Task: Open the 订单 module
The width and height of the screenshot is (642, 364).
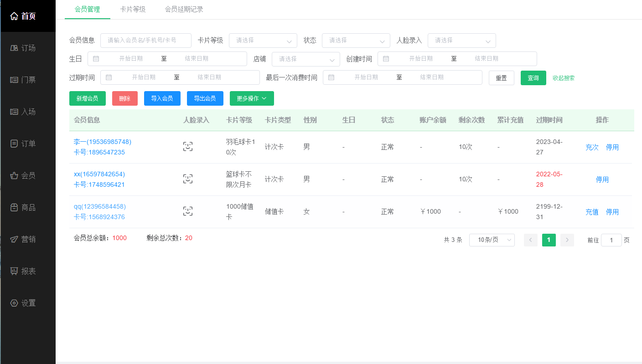Action: [28, 144]
